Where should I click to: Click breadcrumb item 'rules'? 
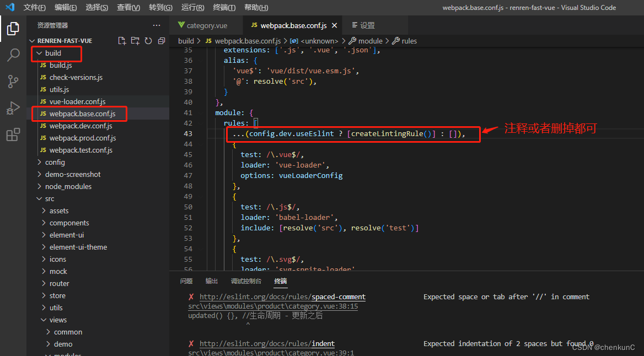pyautogui.click(x=405, y=41)
